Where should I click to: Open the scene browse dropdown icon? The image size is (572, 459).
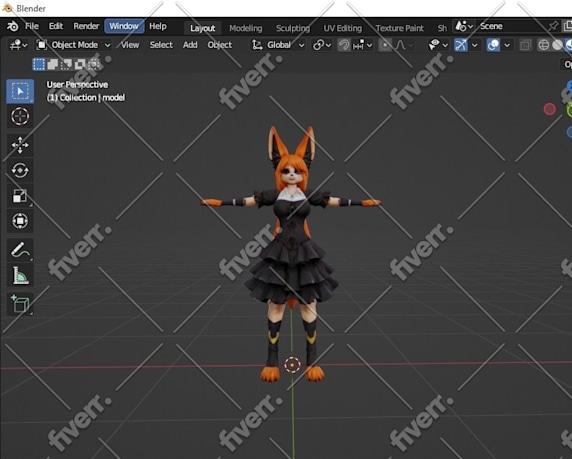tap(464, 26)
